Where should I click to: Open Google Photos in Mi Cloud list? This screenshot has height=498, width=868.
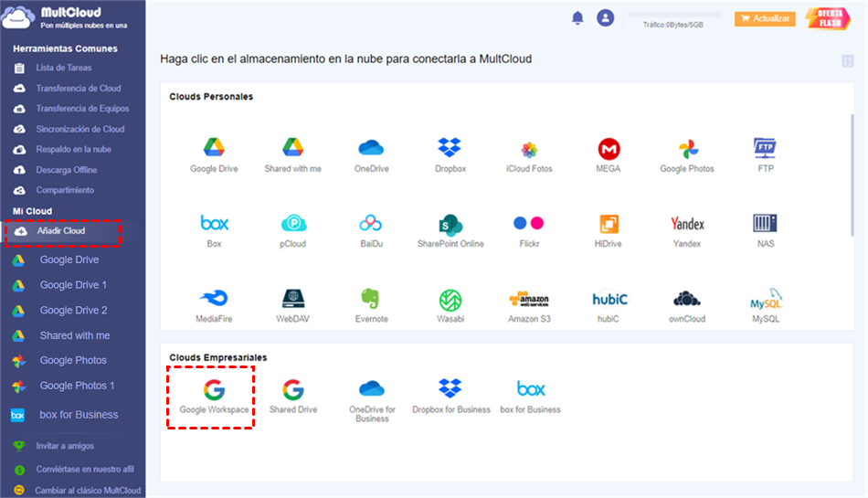[x=73, y=360]
